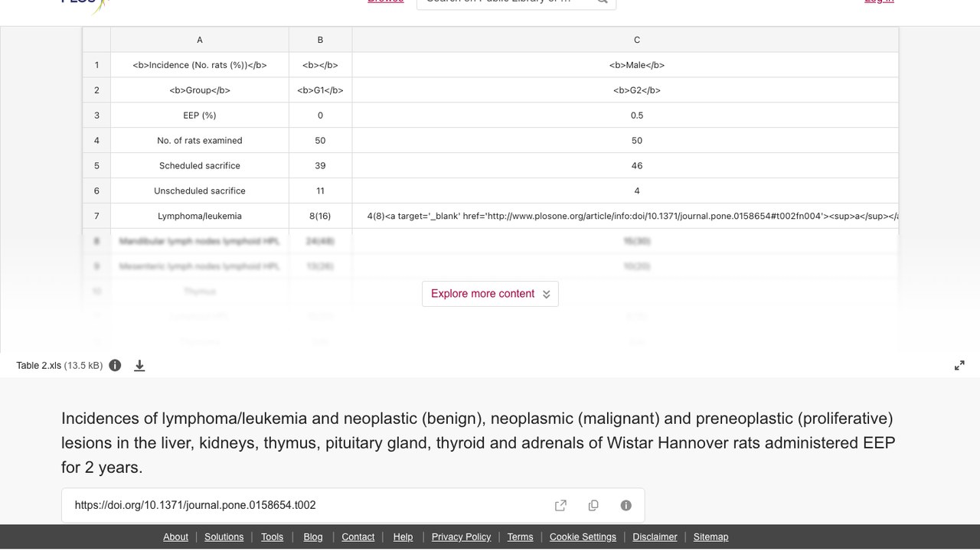Open the Sitemap footer link
Screen dimensions: 980x551
(710, 537)
